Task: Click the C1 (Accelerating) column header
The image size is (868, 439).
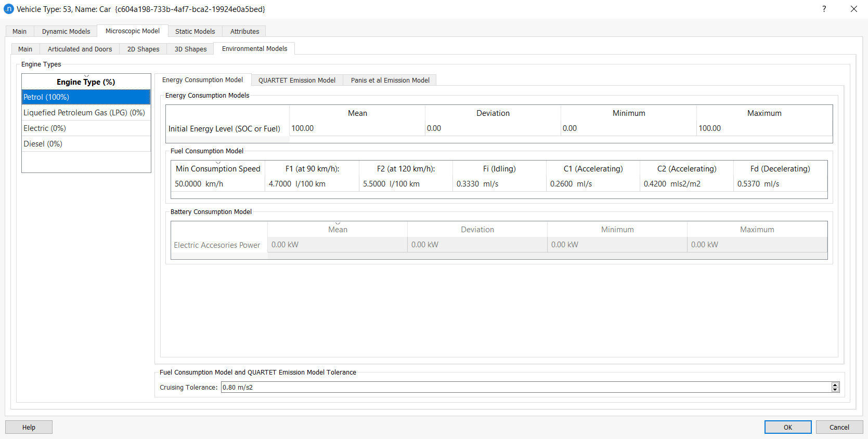Action: point(593,168)
